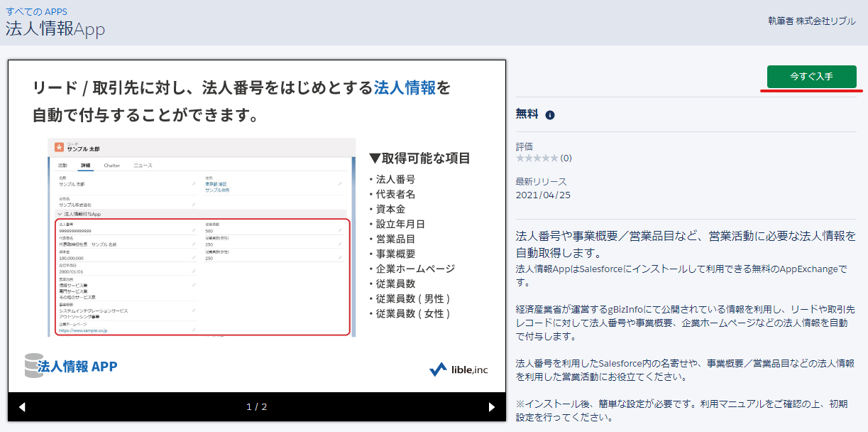The height and width of the screenshot is (432, 868).
Task: Click the star rating under 評価
Action: click(537, 158)
